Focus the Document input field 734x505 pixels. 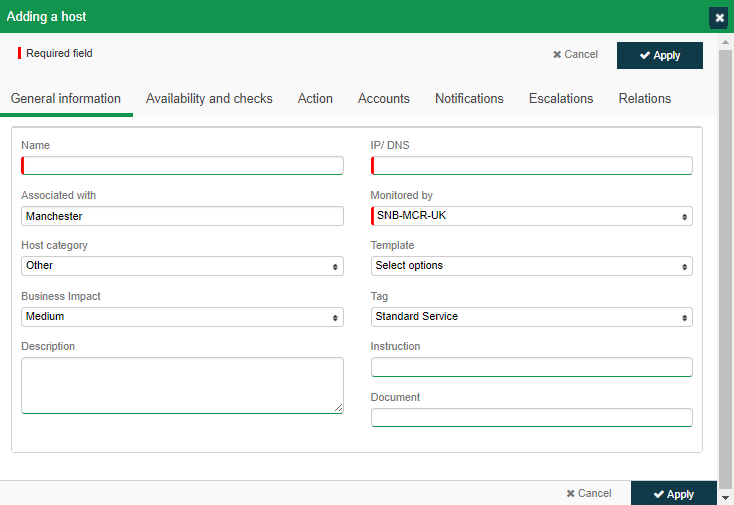[x=531, y=417]
